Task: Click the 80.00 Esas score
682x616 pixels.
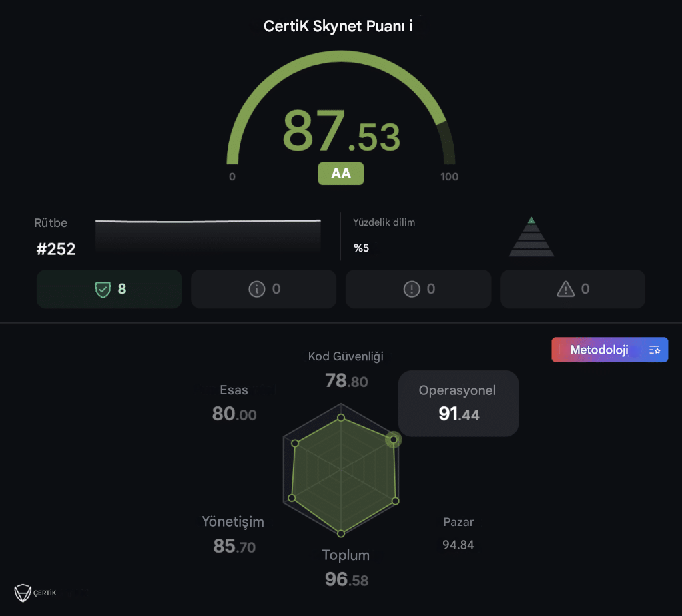Action: tap(234, 414)
